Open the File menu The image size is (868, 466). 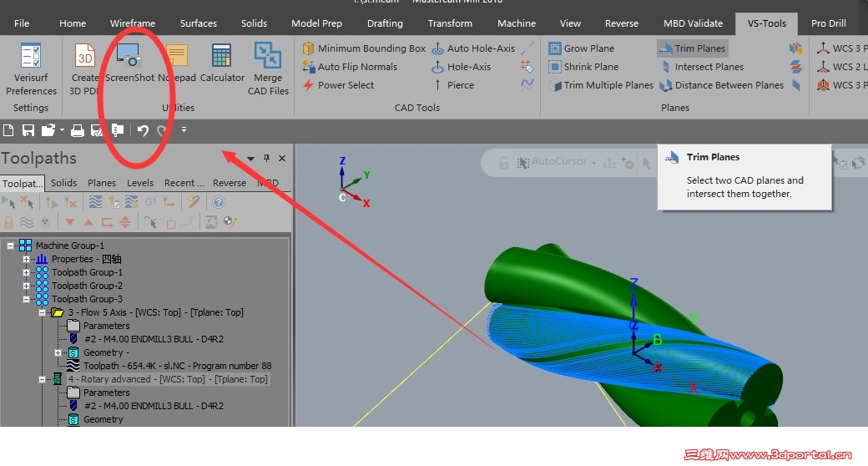(x=22, y=23)
